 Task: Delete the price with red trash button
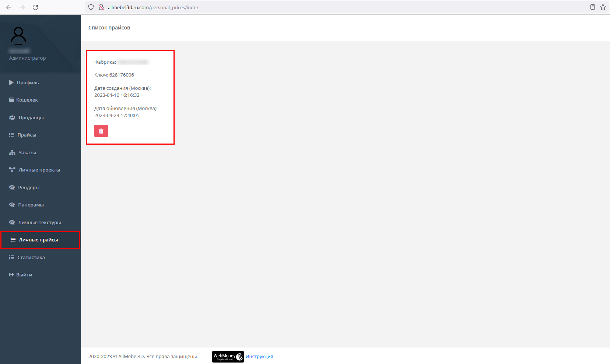(x=101, y=131)
